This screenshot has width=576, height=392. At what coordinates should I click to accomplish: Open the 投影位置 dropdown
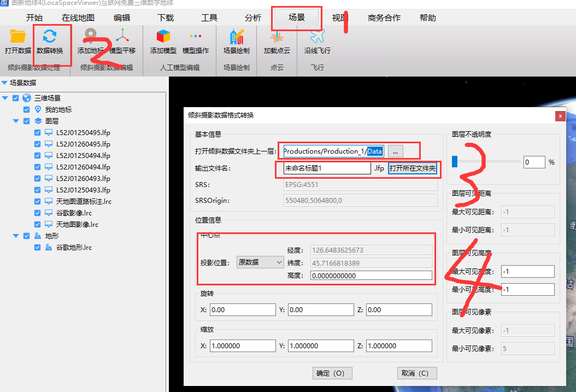point(260,262)
